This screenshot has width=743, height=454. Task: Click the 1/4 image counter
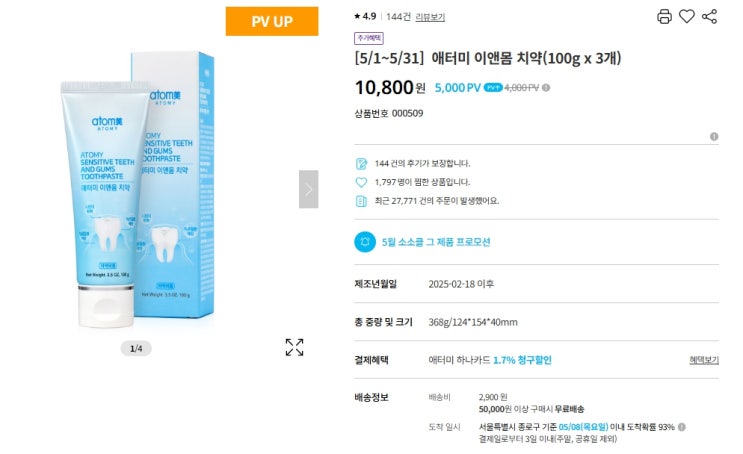click(x=137, y=348)
